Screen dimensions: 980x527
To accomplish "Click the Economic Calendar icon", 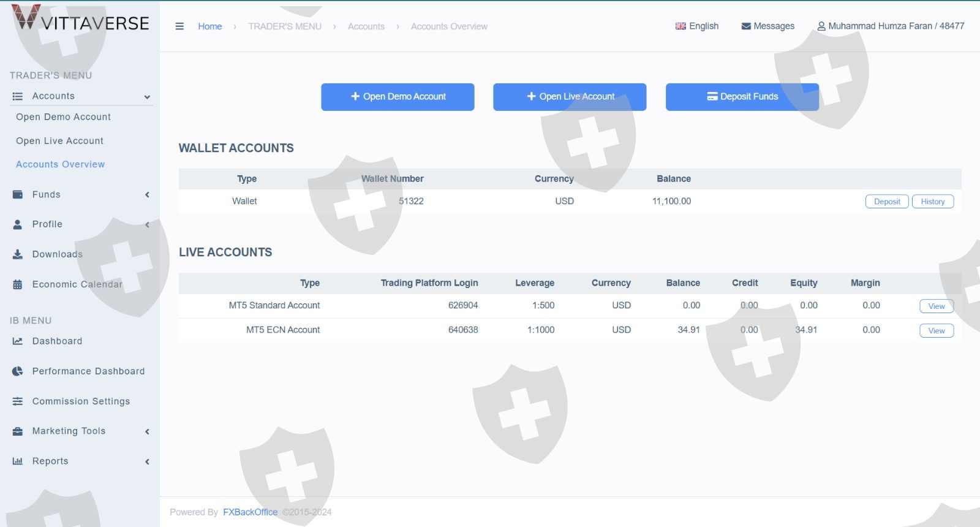I will point(18,284).
